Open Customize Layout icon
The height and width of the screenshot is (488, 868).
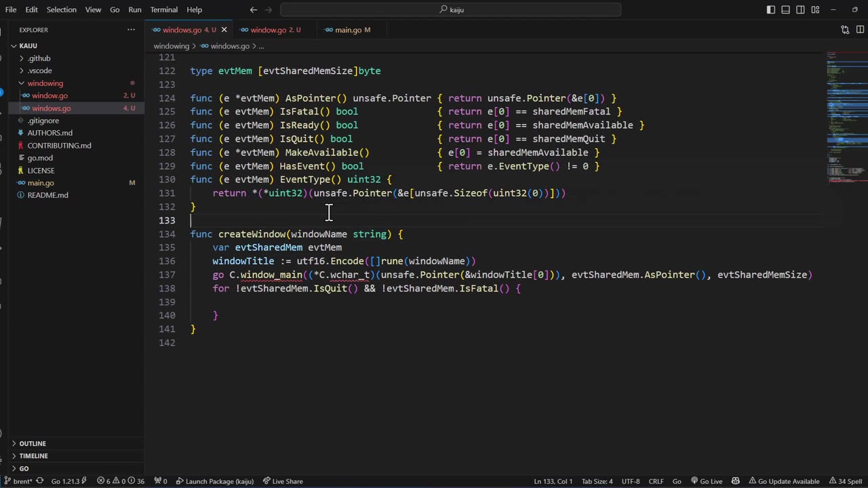(x=815, y=9)
